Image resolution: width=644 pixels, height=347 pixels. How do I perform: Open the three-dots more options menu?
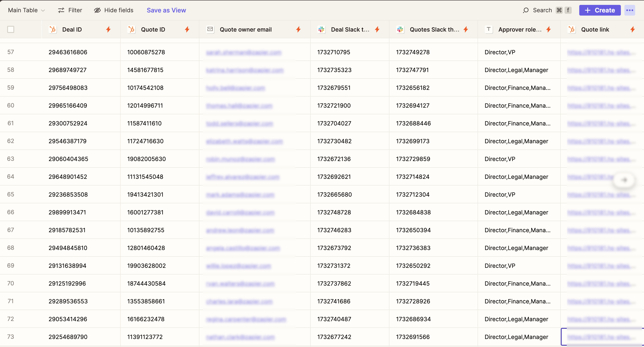[x=630, y=10]
